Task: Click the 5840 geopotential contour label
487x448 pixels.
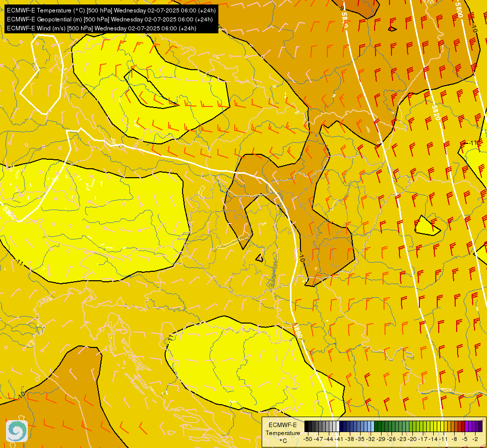Action: coord(345,20)
